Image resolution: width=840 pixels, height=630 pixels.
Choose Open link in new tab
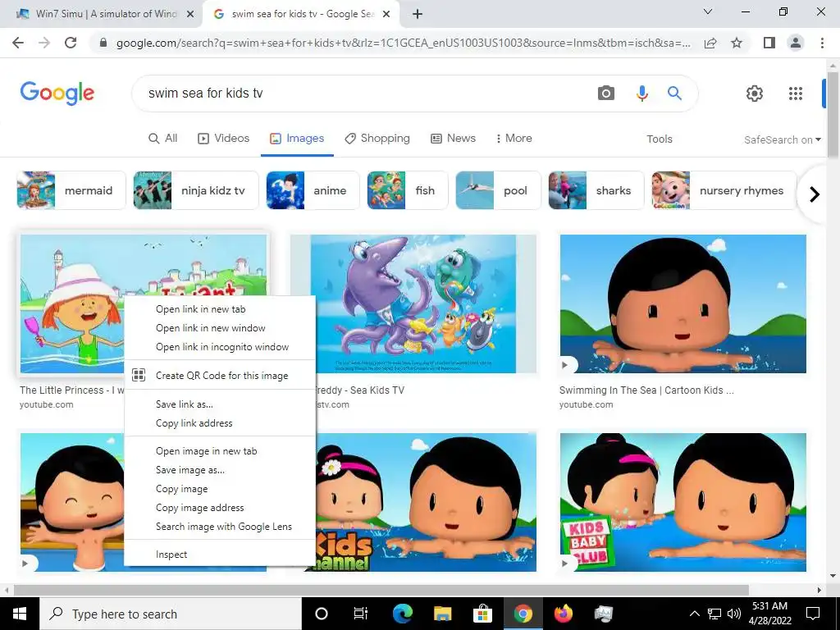point(220,309)
